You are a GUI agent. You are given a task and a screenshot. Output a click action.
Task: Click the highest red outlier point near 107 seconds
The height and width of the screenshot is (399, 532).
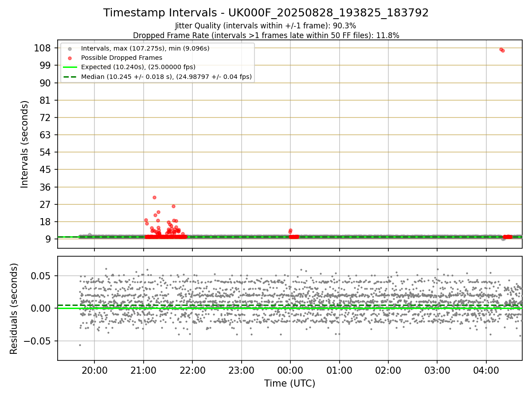click(x=501, y=49)
